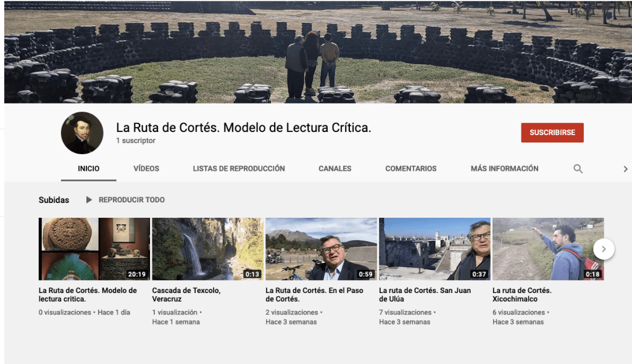Switch to the Vídeos tab
The width and height of the screenshot is (632, 364).
146,168
